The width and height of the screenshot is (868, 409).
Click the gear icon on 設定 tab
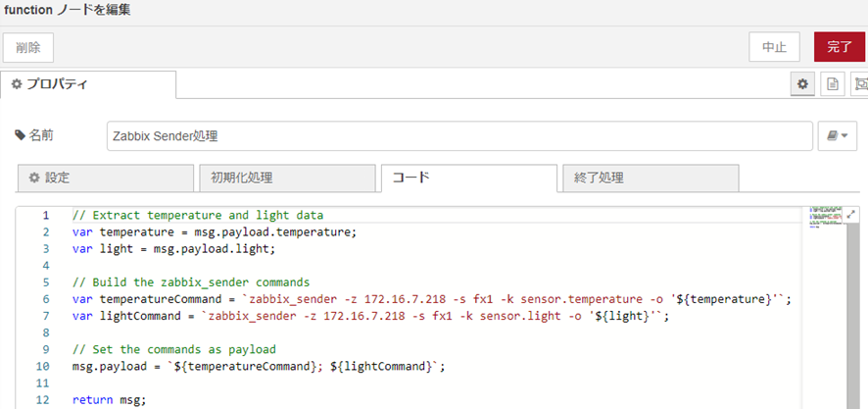click(x=33, y=178)
